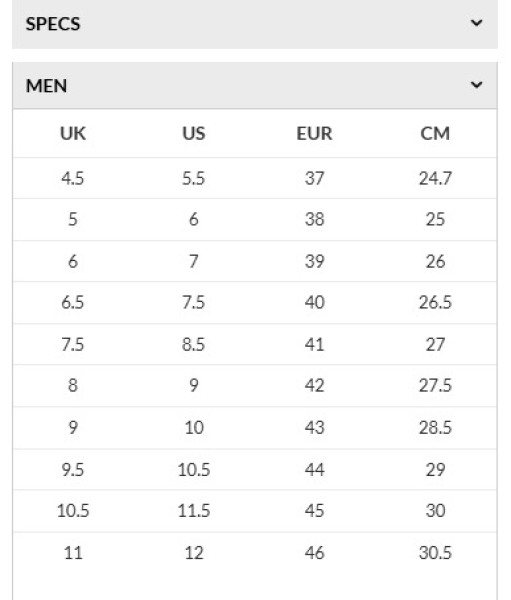511x600 pixels.
Task: Select the UK column header
Action: coord(73,134)
